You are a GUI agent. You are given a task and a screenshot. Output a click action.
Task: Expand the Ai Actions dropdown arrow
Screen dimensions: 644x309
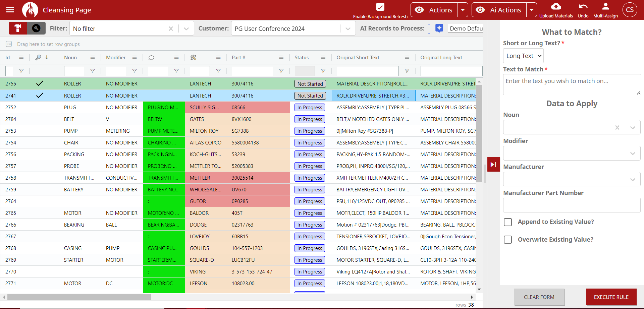pos(532,10)
